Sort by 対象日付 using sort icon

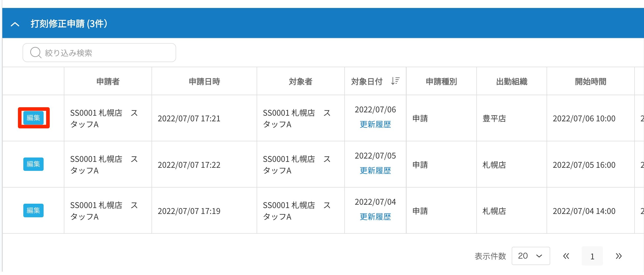395,81
